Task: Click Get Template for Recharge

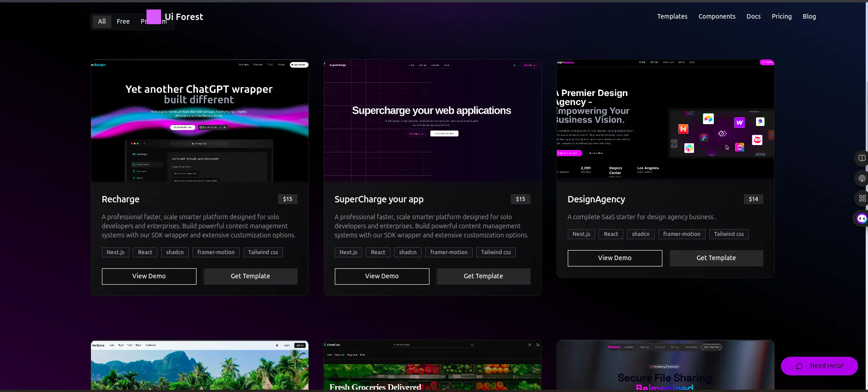Action: point(250,276)
